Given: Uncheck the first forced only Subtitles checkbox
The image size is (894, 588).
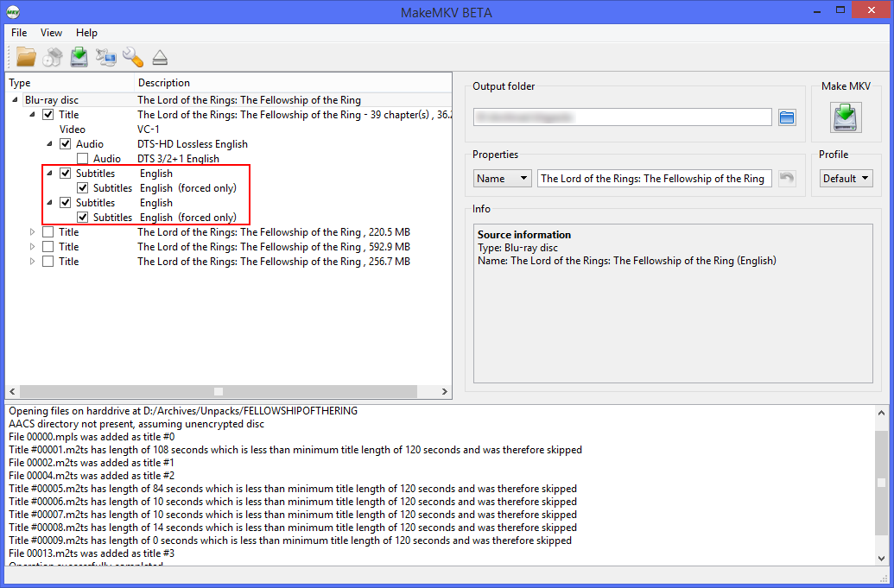Looking at the screenshot, I should [83, 188].
